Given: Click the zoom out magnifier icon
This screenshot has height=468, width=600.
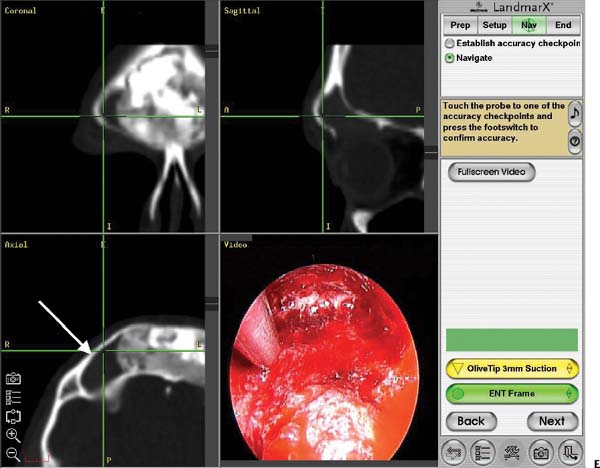Looking at the screenshot, I should pyautogui.click(x=14, y=453).
